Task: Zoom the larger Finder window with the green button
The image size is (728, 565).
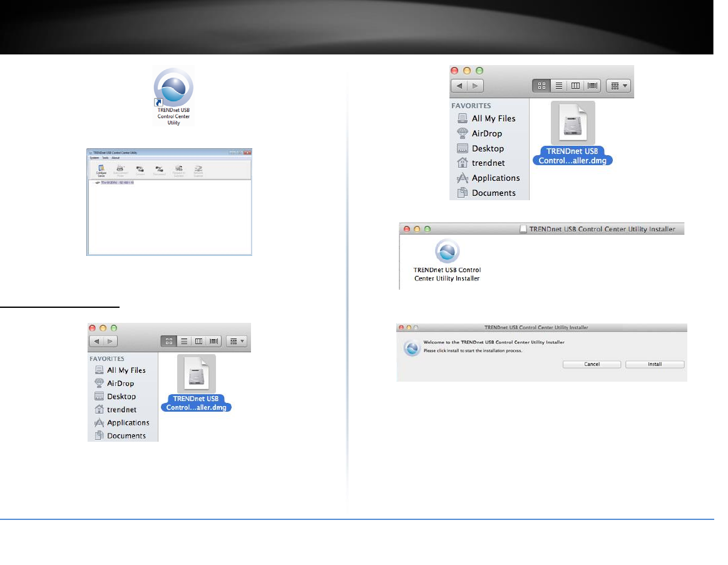Action: click(x=479, y=71)
